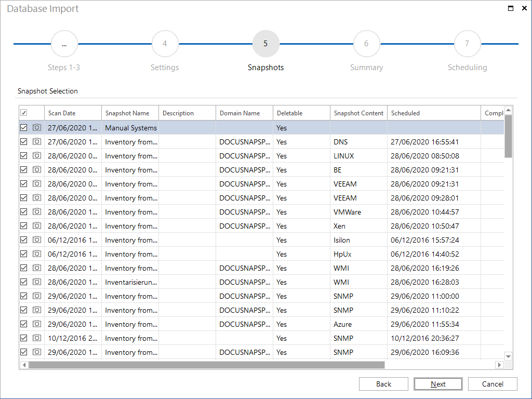The width and height of the screenshot is (532, 399).
Task: Sort by the Snapshot Name column header
Action: pos(130,113)
